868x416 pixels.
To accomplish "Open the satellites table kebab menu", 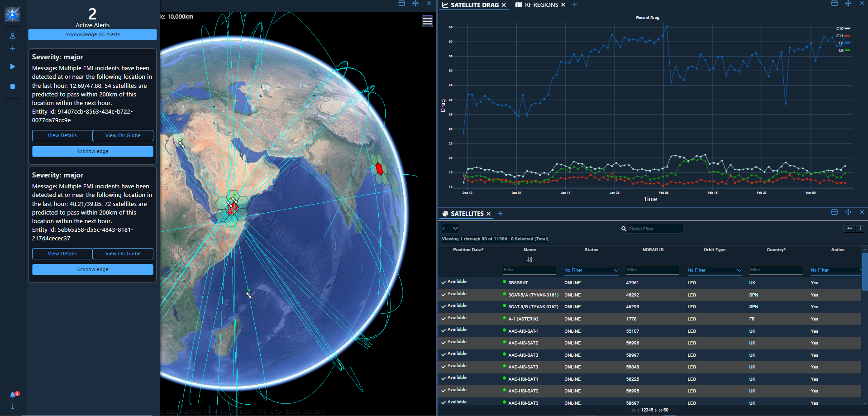I will (860, 229).
